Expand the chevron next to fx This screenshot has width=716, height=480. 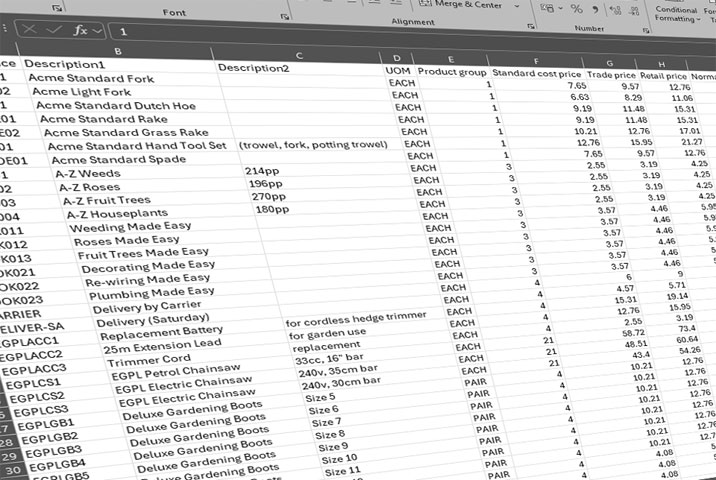coord(97,31)
